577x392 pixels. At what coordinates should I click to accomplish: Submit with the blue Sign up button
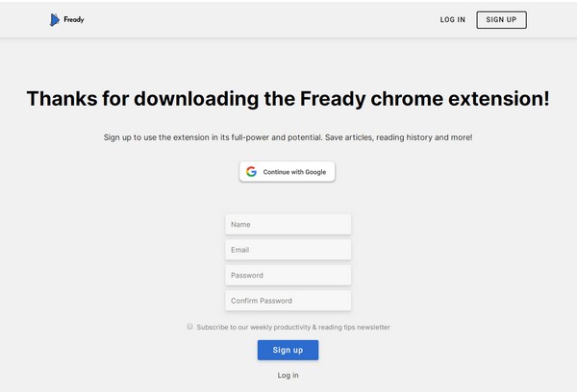(x=288, y=350)
